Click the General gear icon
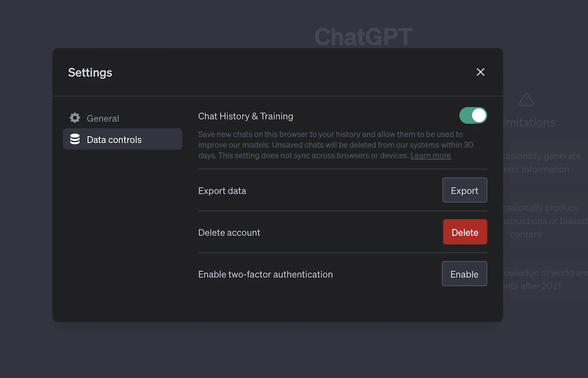The height and width of the screenshot is (378, 588). point(74,118)
